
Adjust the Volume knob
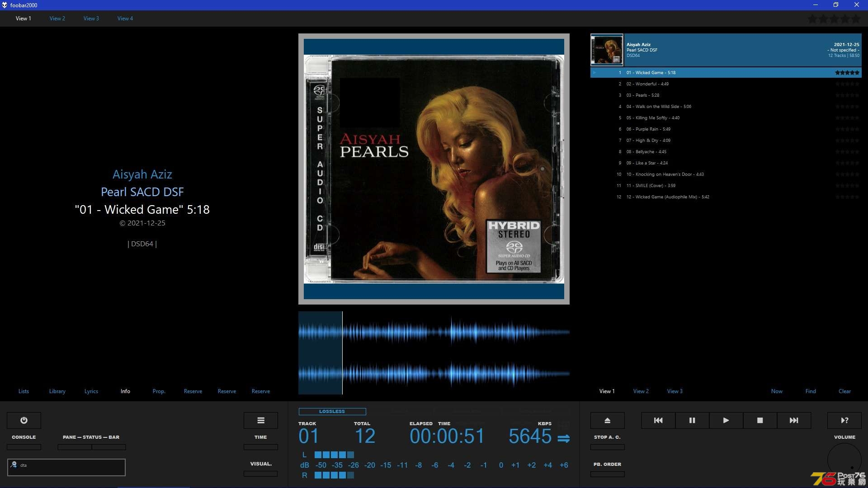(x=844, y=460)
